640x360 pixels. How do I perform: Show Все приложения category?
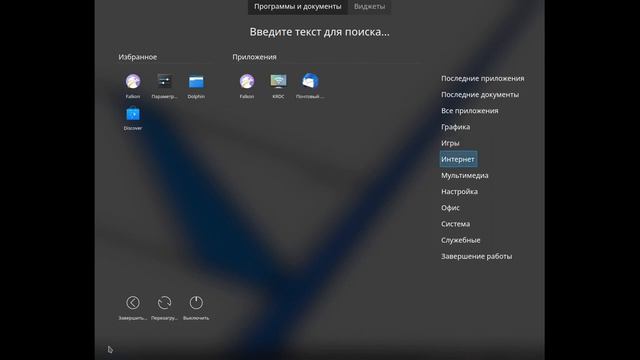(x=469, y=111)
